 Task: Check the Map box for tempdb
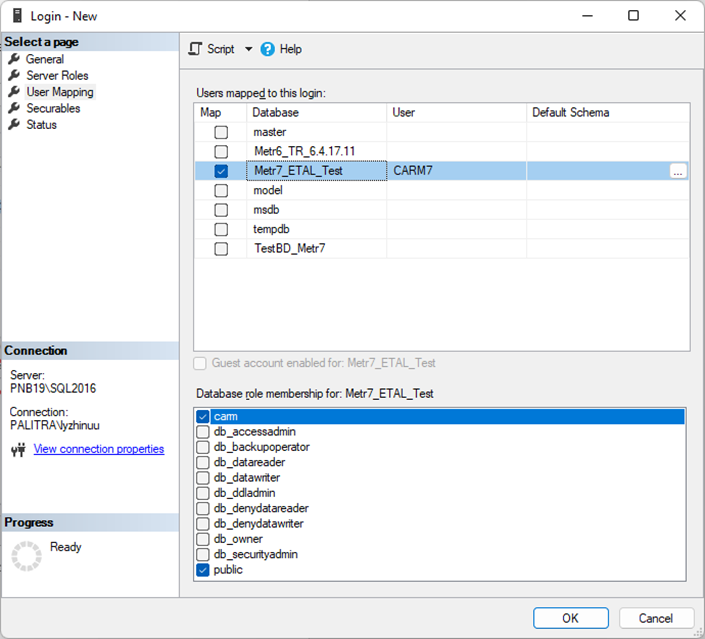221,229
